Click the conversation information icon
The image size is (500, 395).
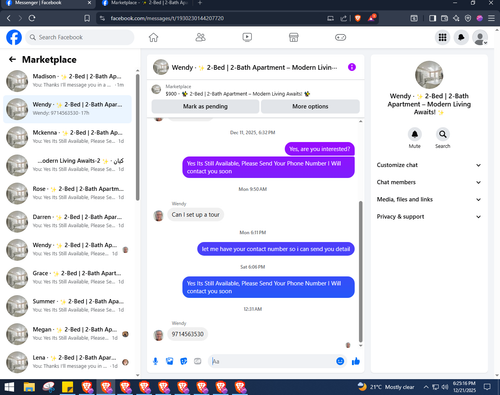352,67
